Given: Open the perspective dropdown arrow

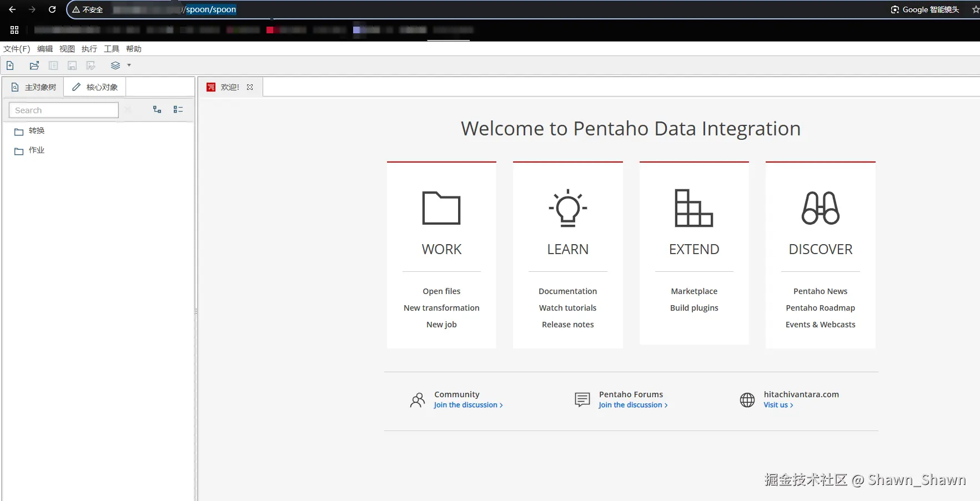Looking at the screenshot, I should (129, 65).
